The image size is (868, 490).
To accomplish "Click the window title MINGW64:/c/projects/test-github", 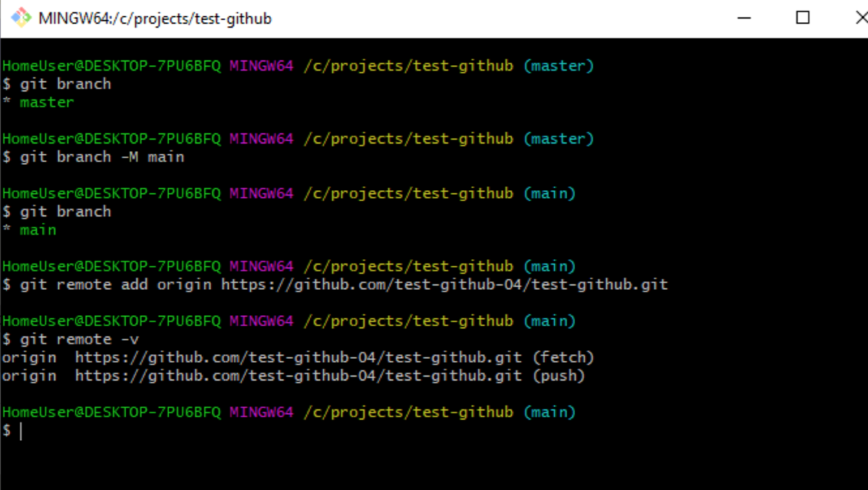I will 155,18.
